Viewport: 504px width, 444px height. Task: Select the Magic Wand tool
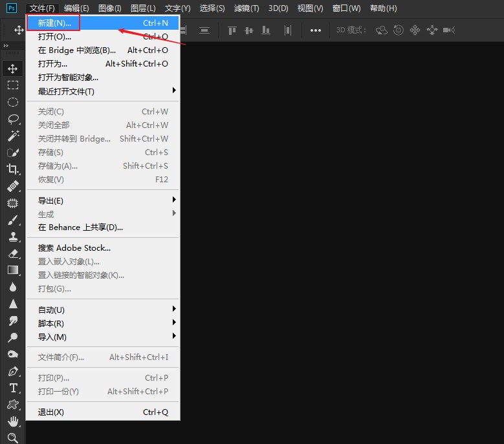[13, 136]
